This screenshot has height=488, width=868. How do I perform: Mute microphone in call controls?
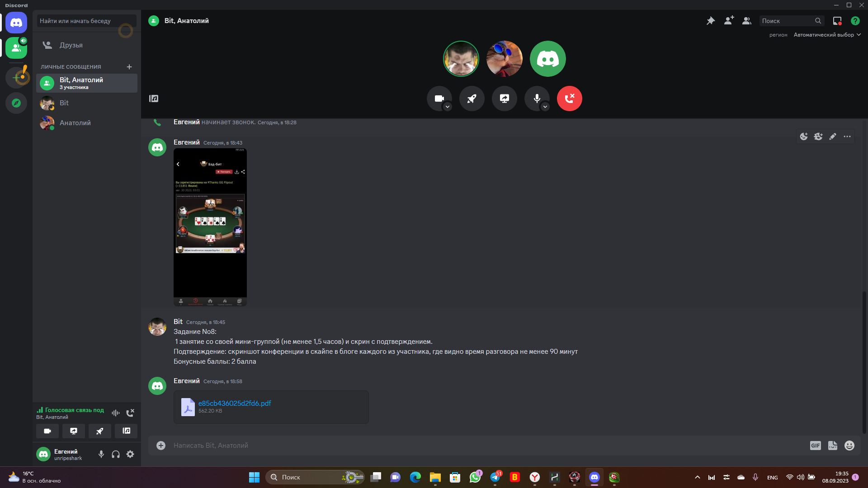pyautogui.click(x=537, y=98)
